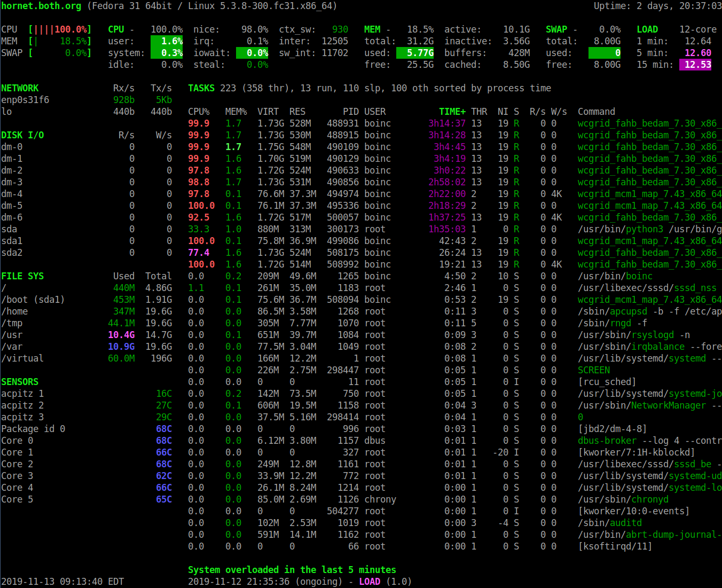The height and width of the screenshot is (588, 722).
Task: Click the /virtual file system entry
Action: (22, 358)
